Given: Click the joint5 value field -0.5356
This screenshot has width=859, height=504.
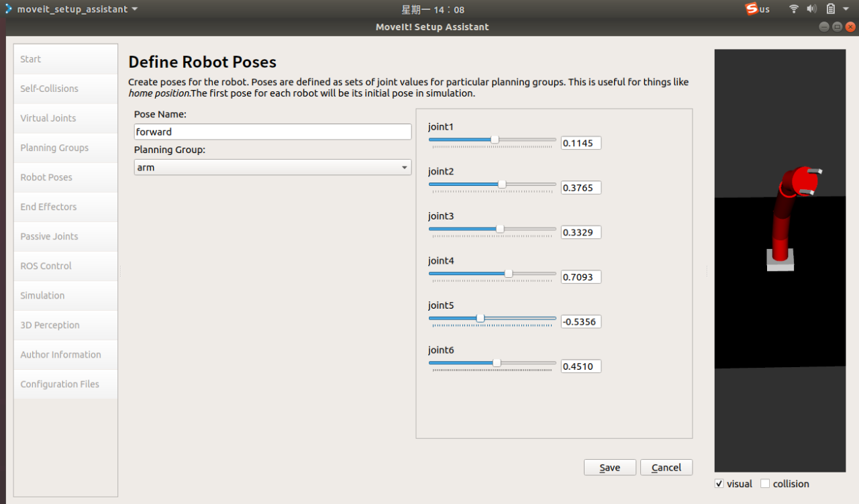Looking at the screenshot, I should coord(581,321).
